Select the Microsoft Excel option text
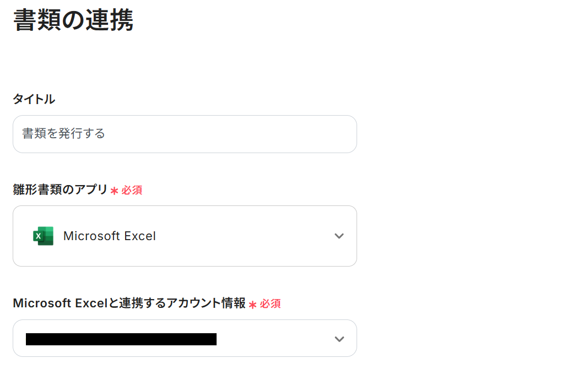 [109, 236]
